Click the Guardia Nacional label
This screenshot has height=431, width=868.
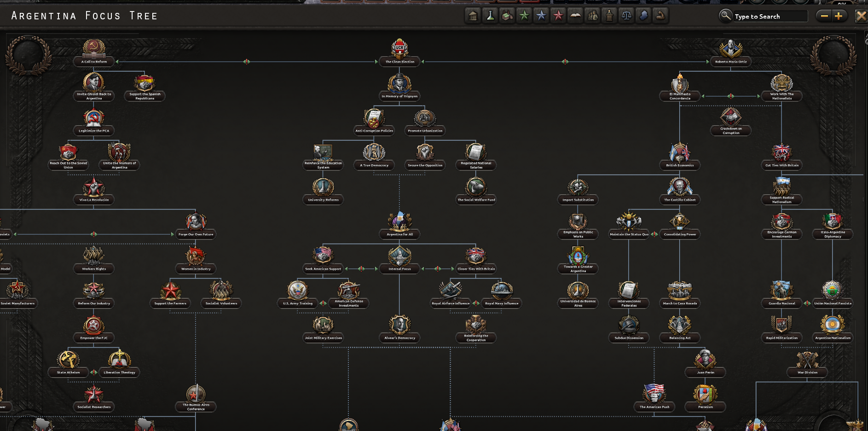(x=782, y=303)
